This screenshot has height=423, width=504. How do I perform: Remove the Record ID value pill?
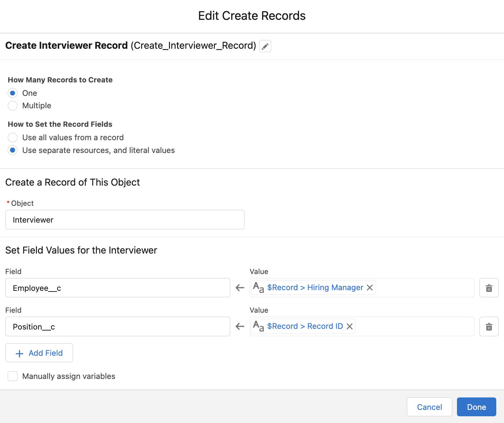349,326
